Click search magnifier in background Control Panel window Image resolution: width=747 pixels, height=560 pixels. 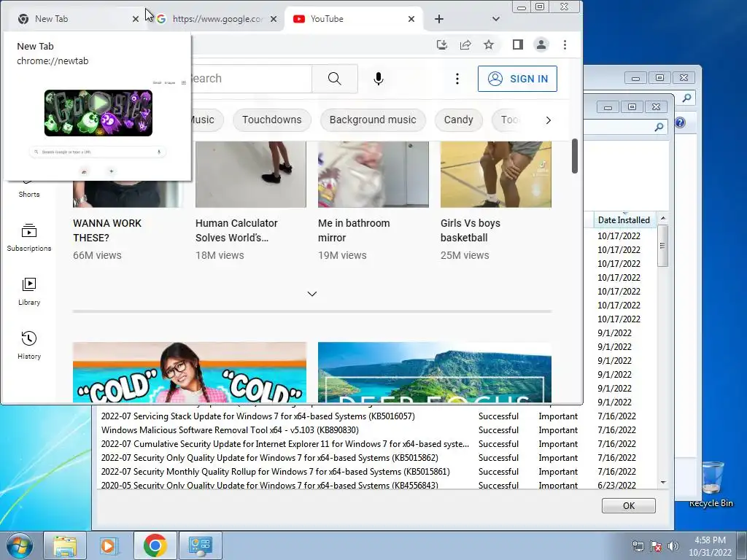click(686, 98)
